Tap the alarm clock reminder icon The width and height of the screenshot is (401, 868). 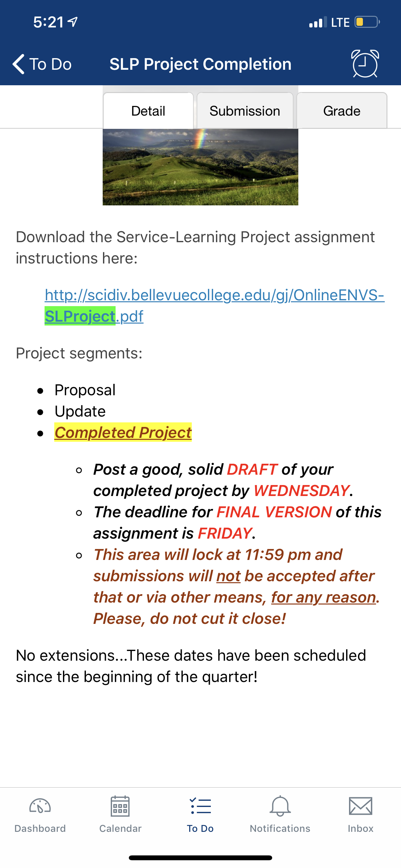coord(365,64)
